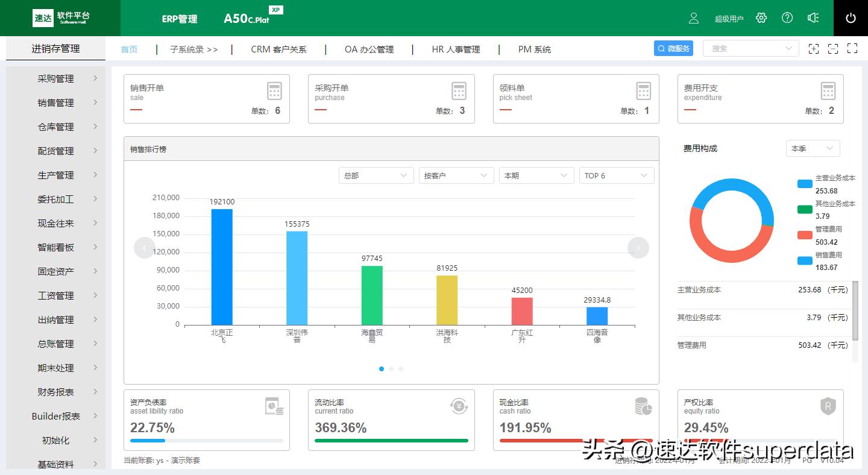Open the 本季 dropdown in the 费用构成 panel
This screenshot has height=475, width=868.
(812, 148)
